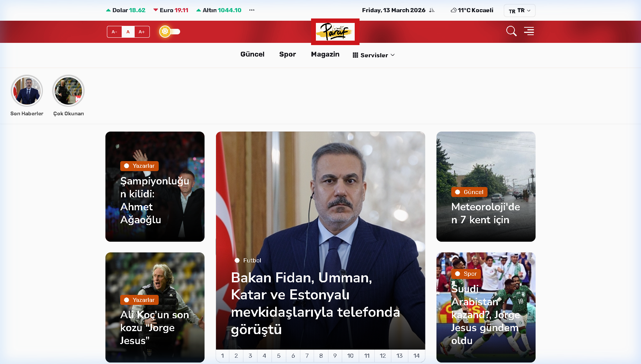Image resolution: width=641 pixels, height=364 pixels.
Task: Open the Son Haberler story circle
Action: tap(27, 91)
